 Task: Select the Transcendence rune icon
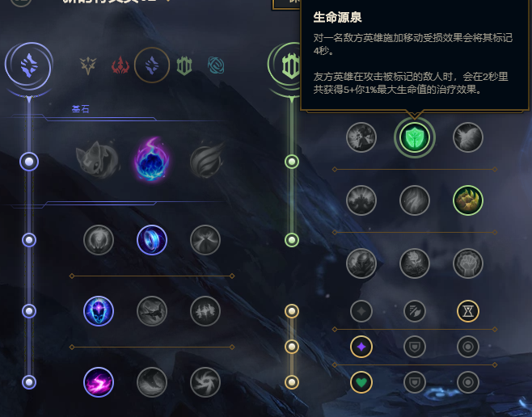(99, 311)
